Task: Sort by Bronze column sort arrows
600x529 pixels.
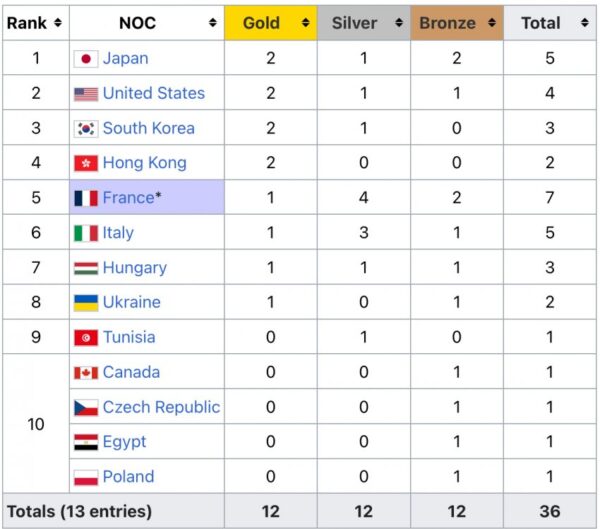Action: coord(492,23)
